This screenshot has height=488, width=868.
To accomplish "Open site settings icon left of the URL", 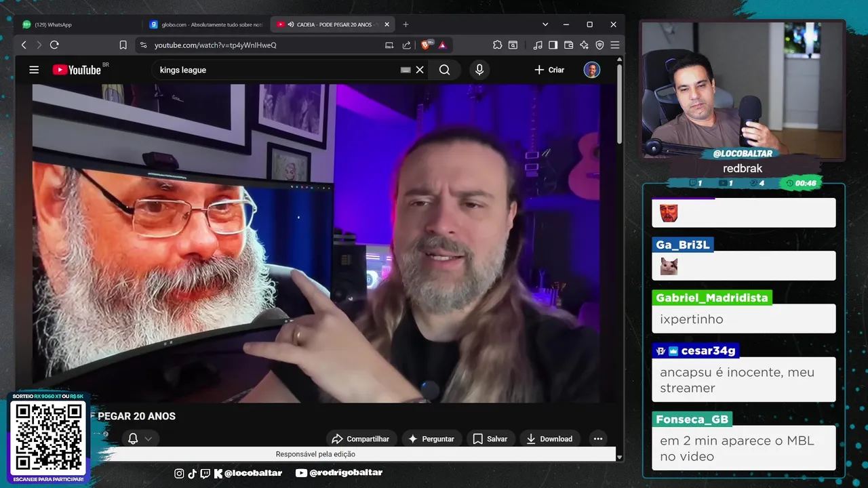I will pos(142,45).
